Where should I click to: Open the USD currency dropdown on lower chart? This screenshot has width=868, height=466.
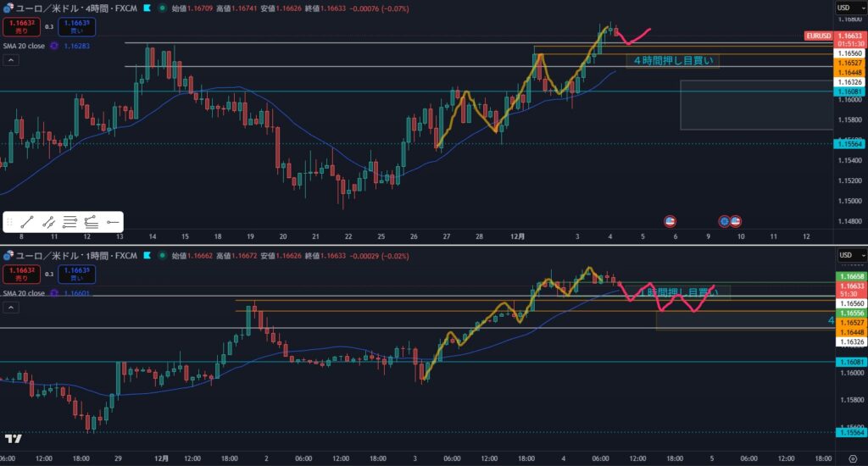coord(848,255)
